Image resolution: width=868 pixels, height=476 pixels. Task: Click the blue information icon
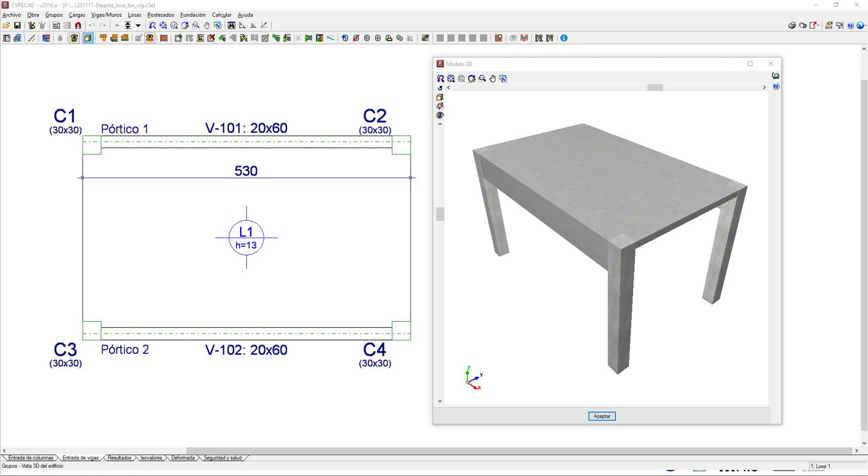coord(564,38)
